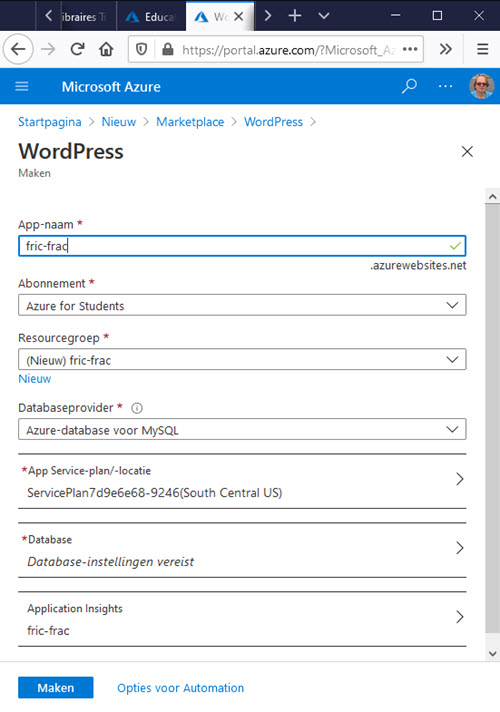Click the Azure search magnifier icon
The image size is (500, 712).
(x=409, y=86)
